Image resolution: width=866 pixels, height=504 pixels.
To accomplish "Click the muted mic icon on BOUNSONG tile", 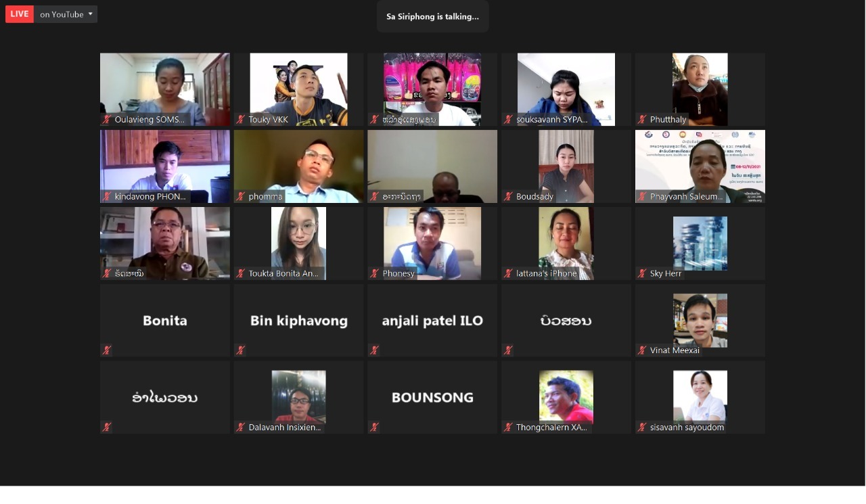I will coord(374,428).
